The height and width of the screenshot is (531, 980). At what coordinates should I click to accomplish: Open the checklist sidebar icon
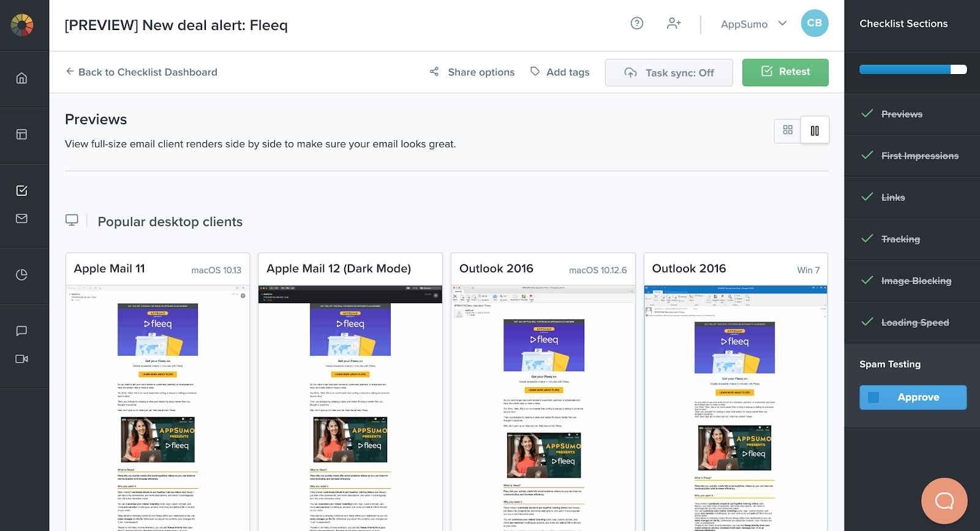[x=22, y=190]
